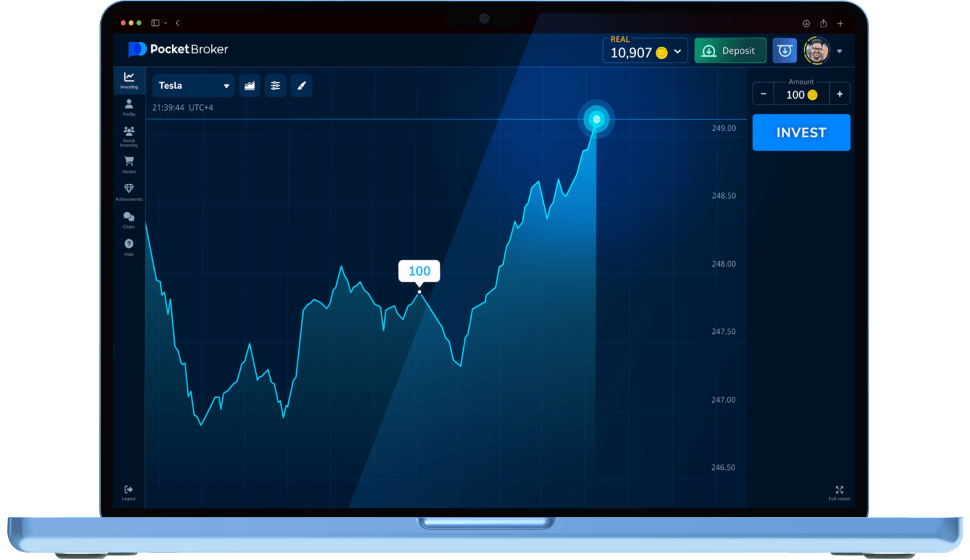Screen dimensions: 970x560
Task: Open the Help question mark icon
Action: click(129, 246)
